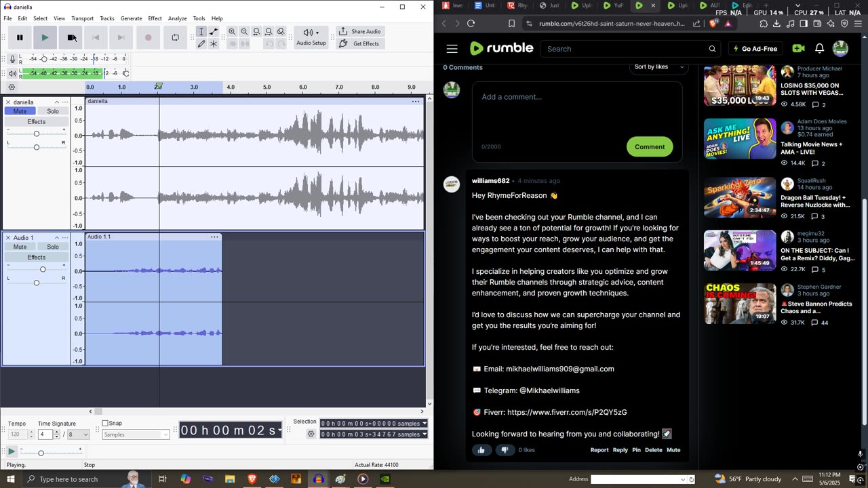Reply to the williams682 comment

point(620,450)
